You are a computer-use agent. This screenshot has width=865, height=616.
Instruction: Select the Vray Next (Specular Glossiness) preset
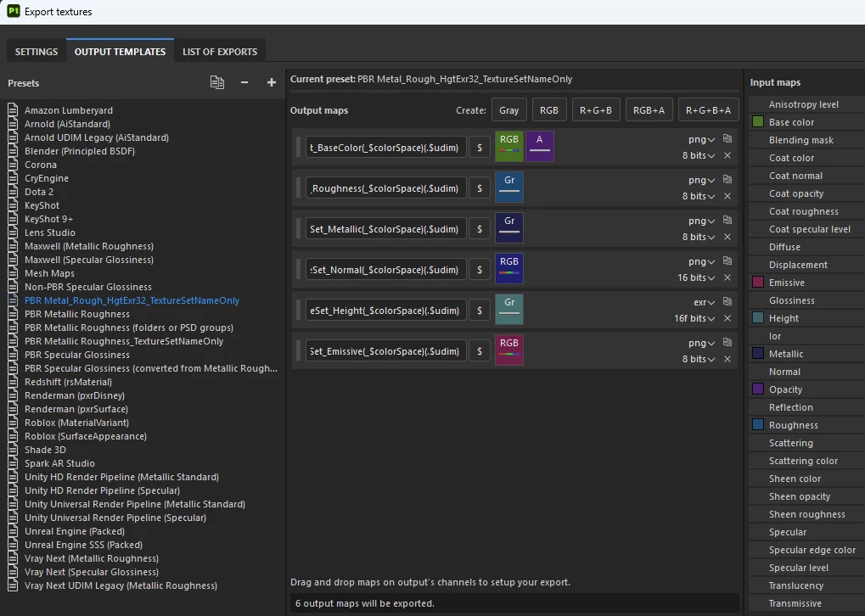pos(92,572)
